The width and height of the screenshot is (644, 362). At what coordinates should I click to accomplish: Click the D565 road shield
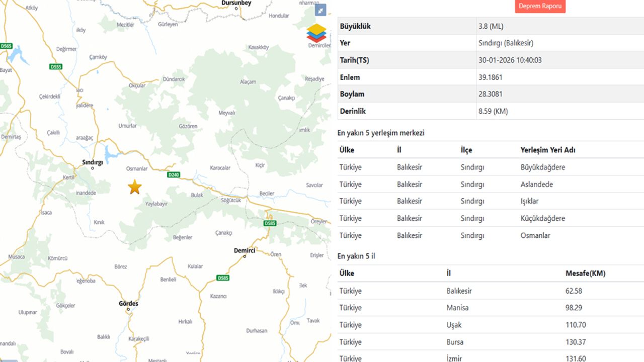[6, 46]
